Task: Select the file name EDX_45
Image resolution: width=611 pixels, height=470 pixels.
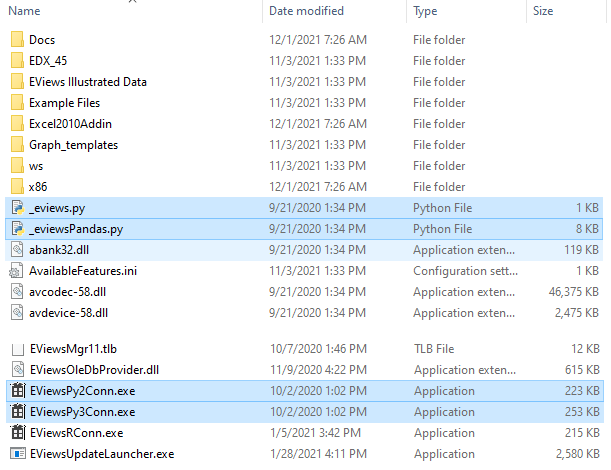Action: 48,61
